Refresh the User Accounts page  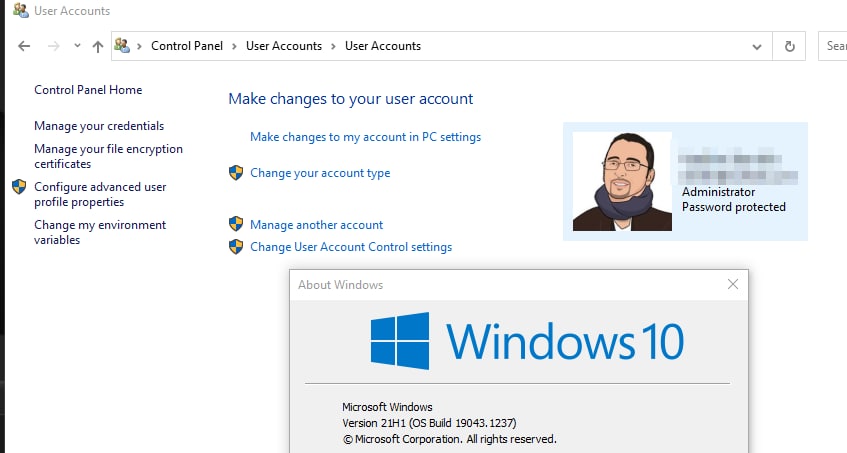tap(789, 46)
